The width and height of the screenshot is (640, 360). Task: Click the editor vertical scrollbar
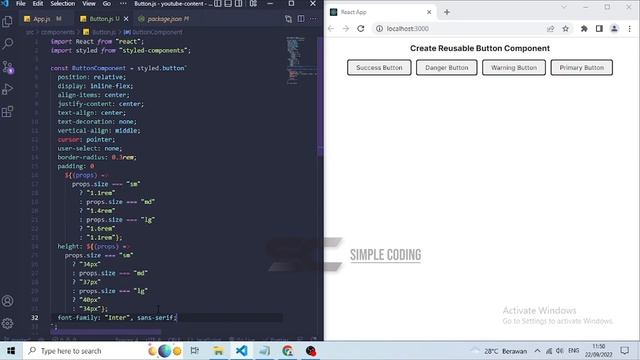(x=320, y=96)
